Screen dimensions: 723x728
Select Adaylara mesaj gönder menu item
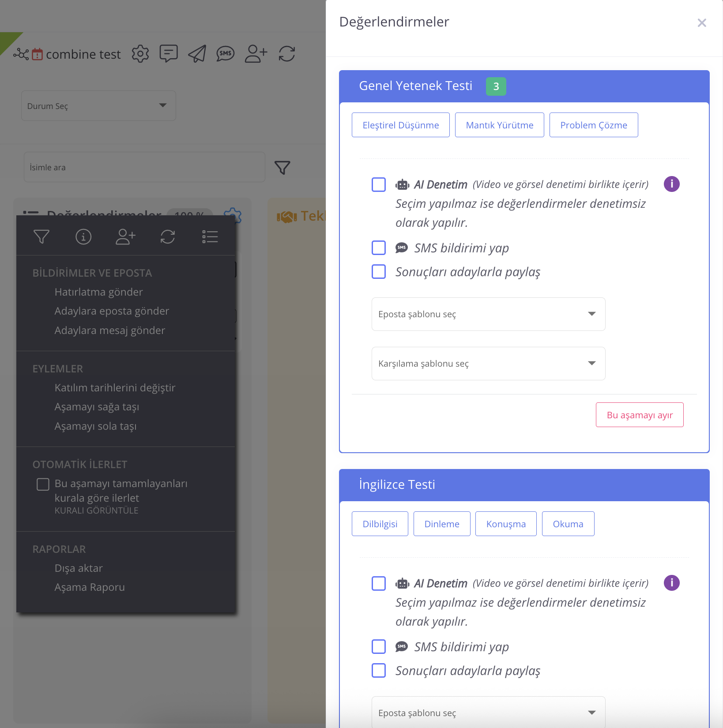tap(110, 330)
